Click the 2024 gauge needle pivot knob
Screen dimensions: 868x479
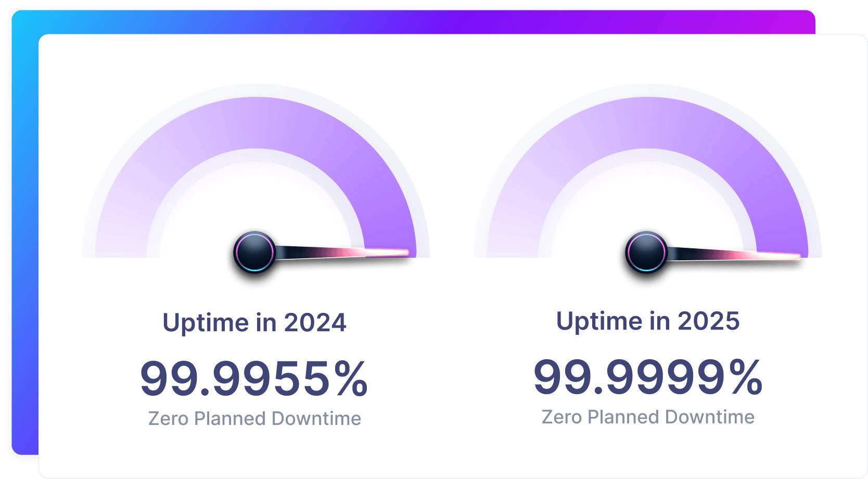click(254, 252)
